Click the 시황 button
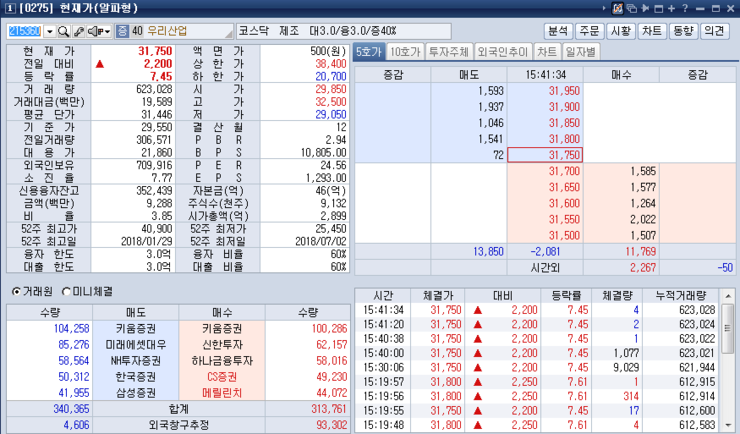 click(x=621, y=32)
